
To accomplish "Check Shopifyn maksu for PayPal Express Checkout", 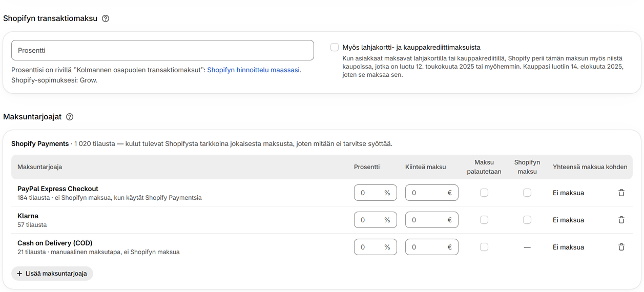I will [527, 193].
